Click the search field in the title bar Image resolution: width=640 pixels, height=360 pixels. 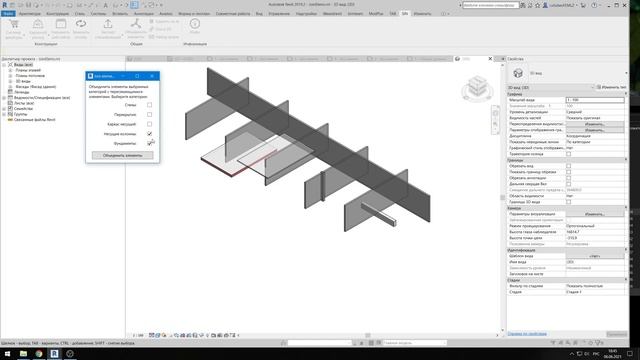pos(491,5)
